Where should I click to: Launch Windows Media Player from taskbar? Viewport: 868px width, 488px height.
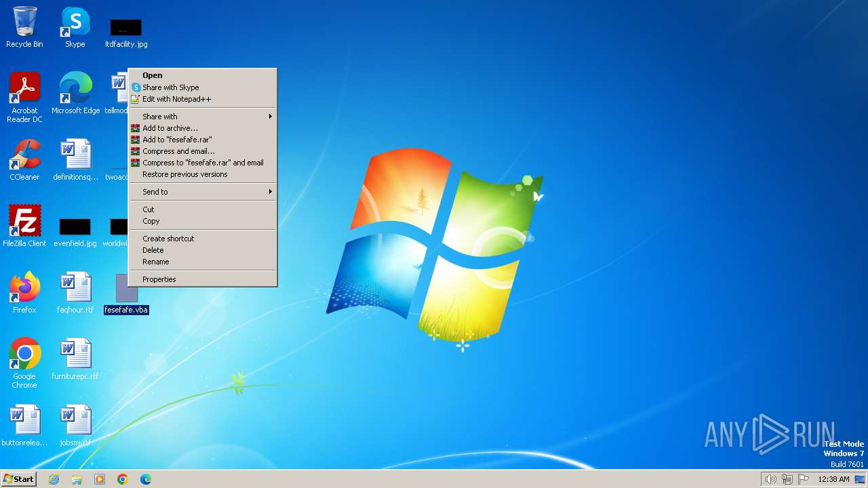[100, 479]
